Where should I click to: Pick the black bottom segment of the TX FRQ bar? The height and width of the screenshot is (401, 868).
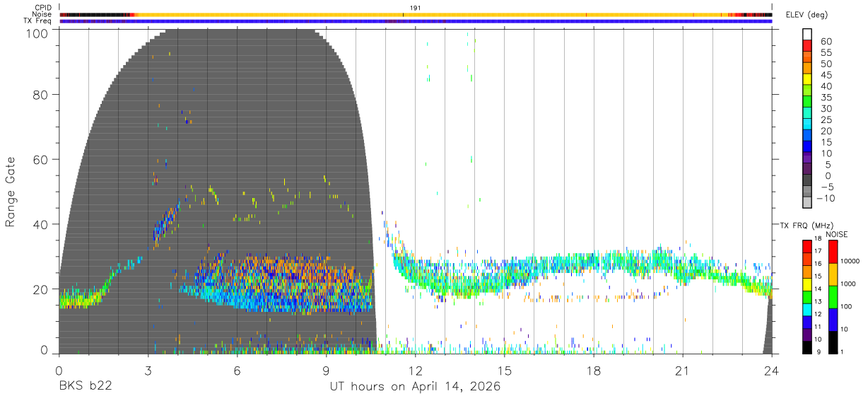(x=807, y=347)
